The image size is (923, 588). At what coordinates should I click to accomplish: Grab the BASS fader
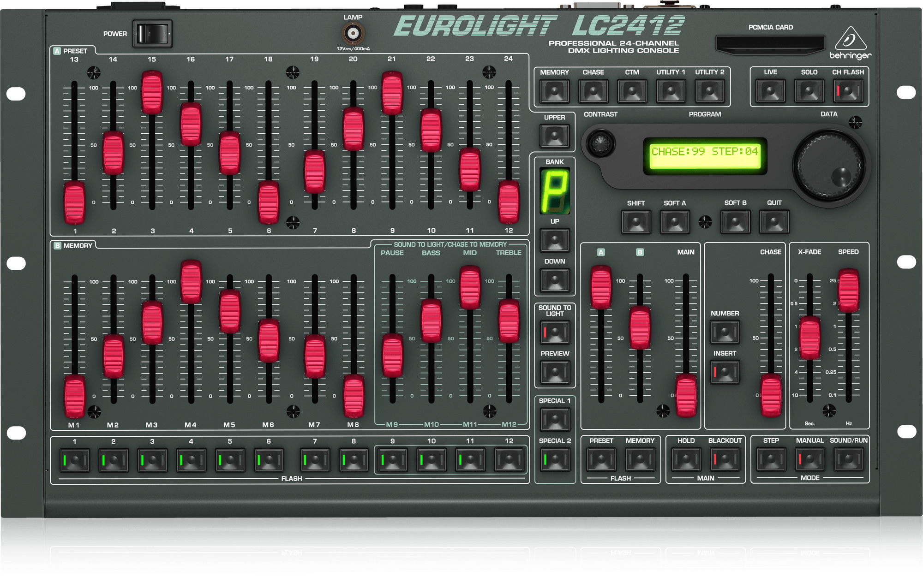click(431, 321)
